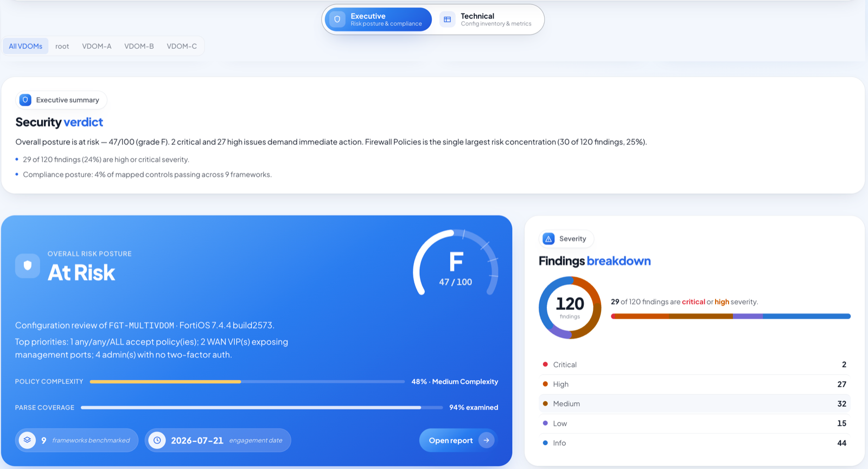Click the At Risk posture title
The height and width of the screenshot is (469, 868).
coord(81,272)
